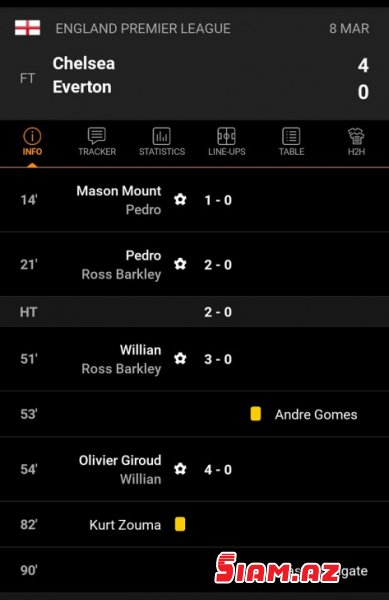Open Chelsea team page

84,64
